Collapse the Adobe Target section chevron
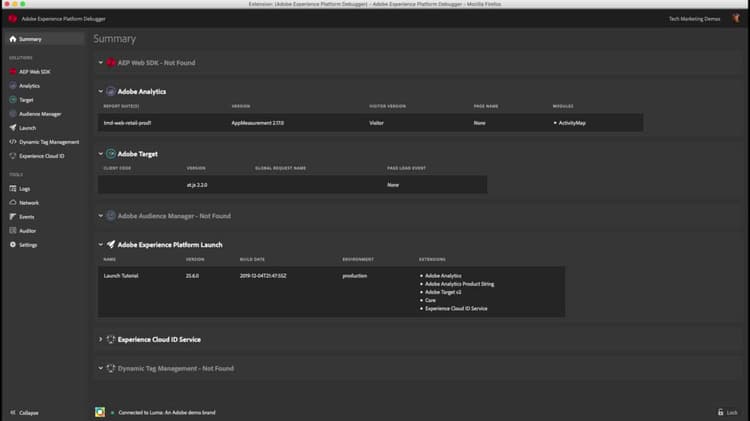Image resolution: width=750 pixels, height=421 pixels. pos(100,154)
